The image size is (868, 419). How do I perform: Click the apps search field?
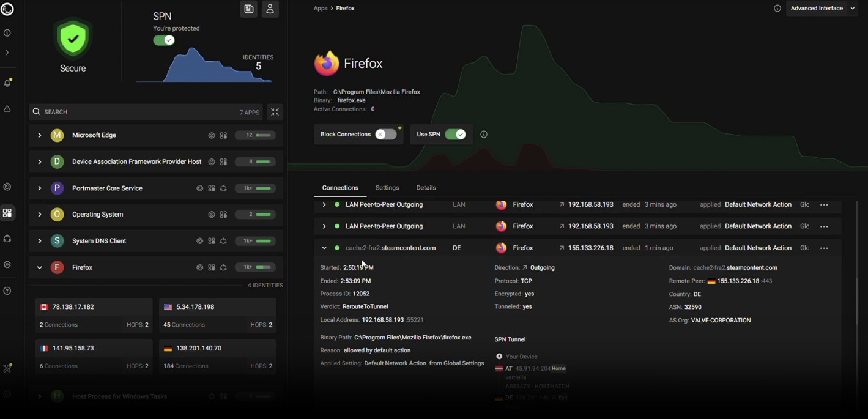[146, 112]
